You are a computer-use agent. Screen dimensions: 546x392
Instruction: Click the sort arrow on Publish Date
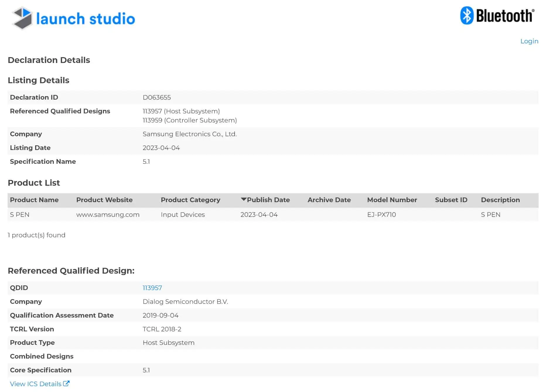click(x=243, y=199)
